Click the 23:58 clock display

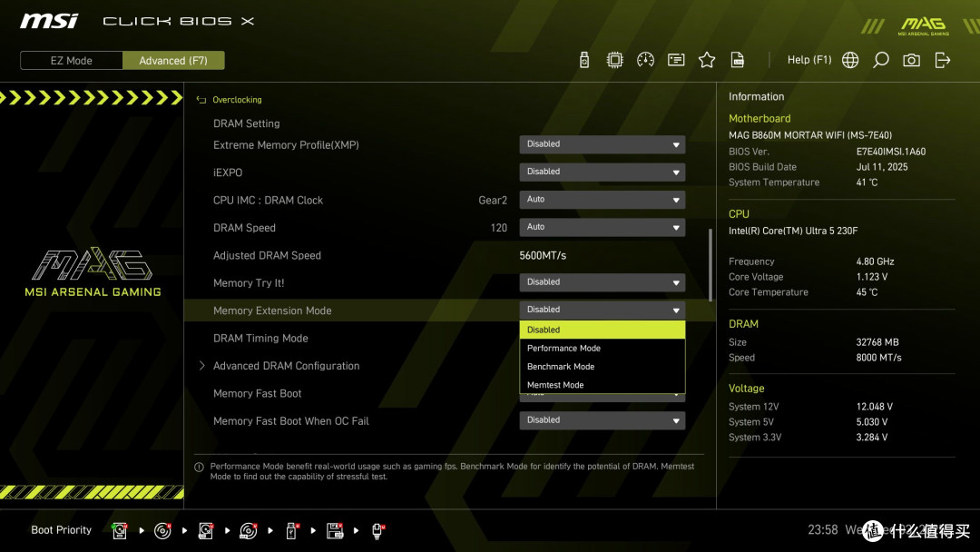(x=822, y=530)
